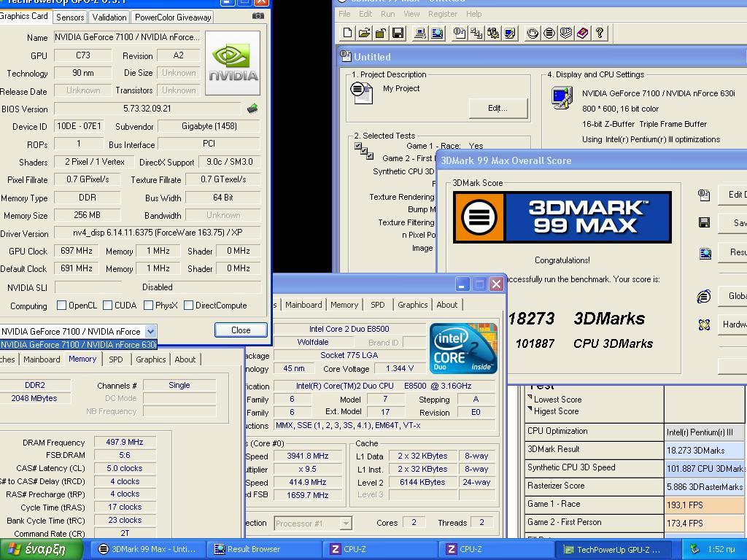Click the stacked documents batch toolbar icon

point(566,33)
